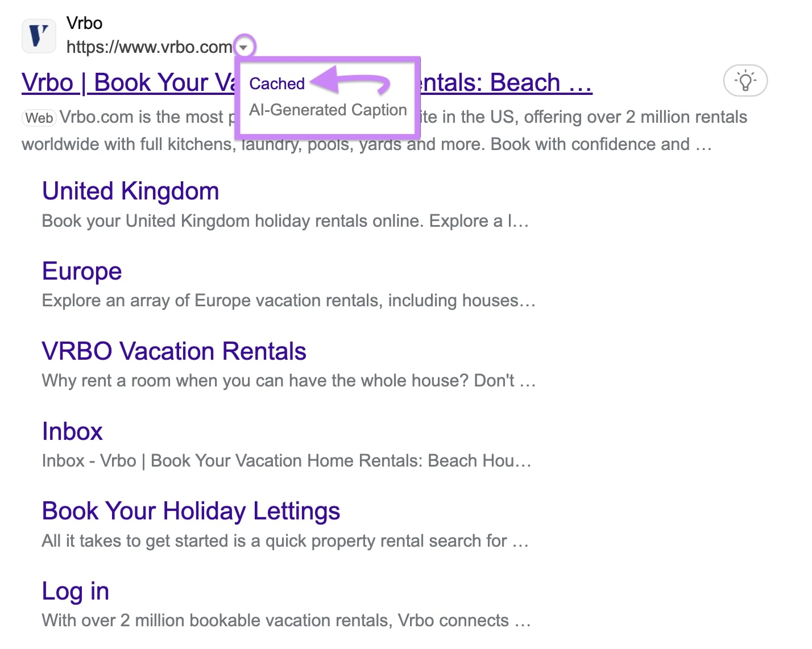Open the Europe sitelink
Viewport: 812px width, 649px height.
[81, 271]
